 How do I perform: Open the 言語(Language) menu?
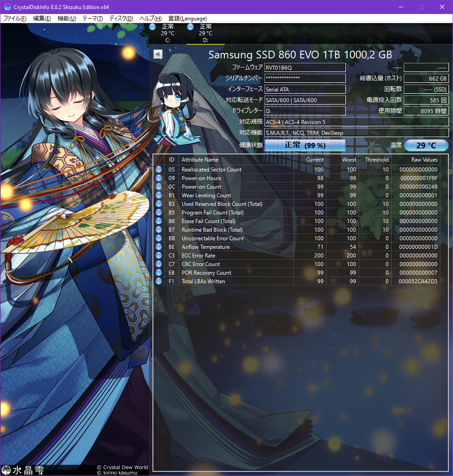click(188, 19)
